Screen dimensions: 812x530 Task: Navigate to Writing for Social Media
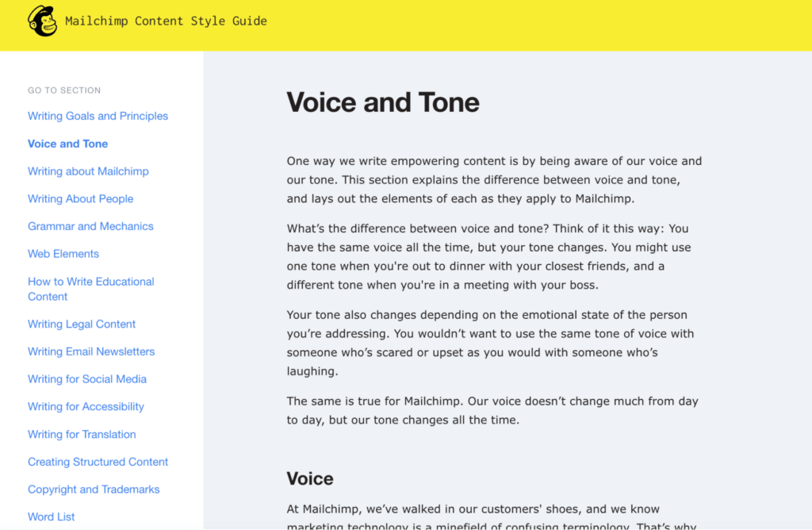tap(87, 379)
